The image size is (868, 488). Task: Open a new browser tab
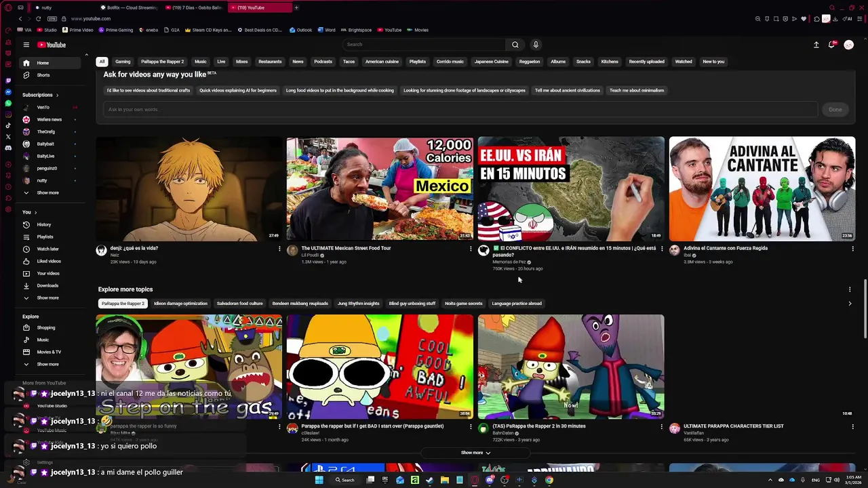296,7
